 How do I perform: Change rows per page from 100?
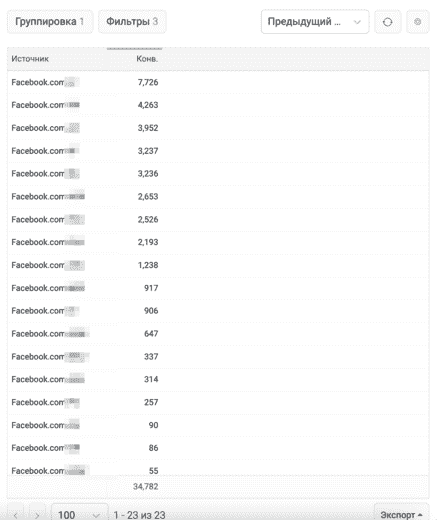coord(79,515)
